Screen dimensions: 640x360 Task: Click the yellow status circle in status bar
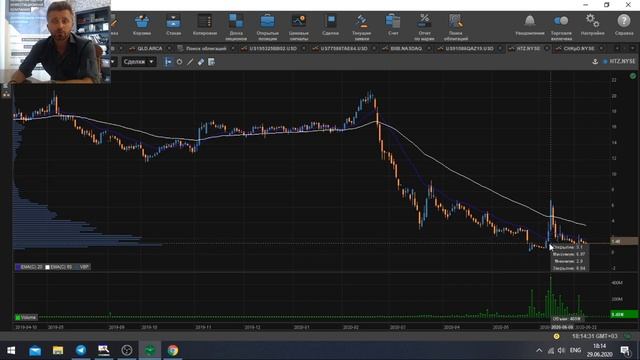556,336
